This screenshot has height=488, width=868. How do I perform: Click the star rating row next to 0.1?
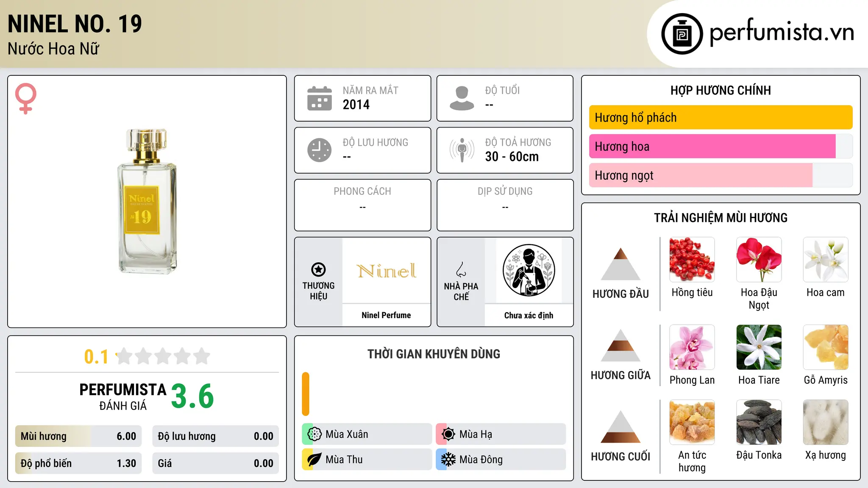click(163, 356)
